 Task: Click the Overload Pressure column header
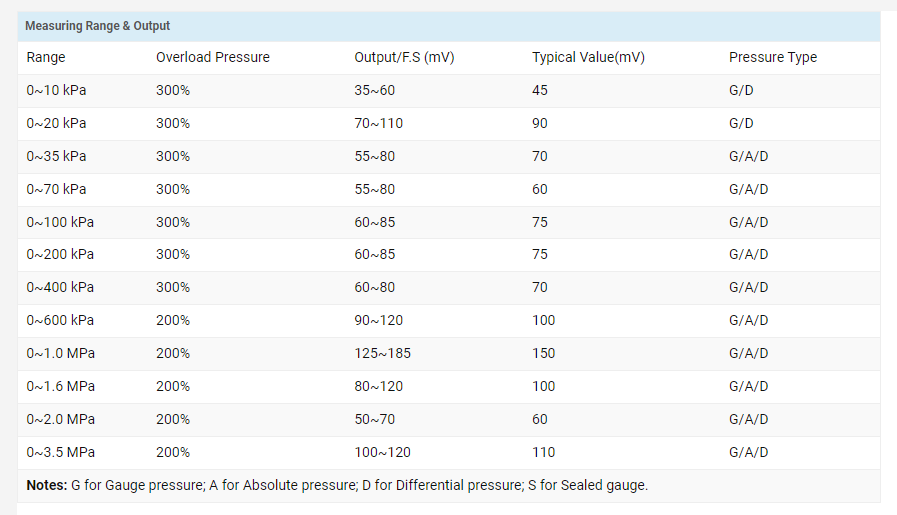coord(213,57)
